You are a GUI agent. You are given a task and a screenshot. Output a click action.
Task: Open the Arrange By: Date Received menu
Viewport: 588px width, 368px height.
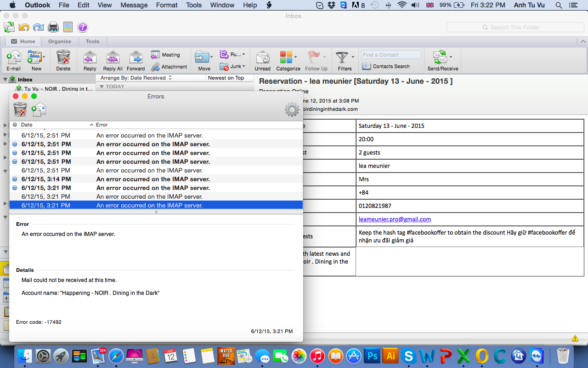click(x=136, y=78)
